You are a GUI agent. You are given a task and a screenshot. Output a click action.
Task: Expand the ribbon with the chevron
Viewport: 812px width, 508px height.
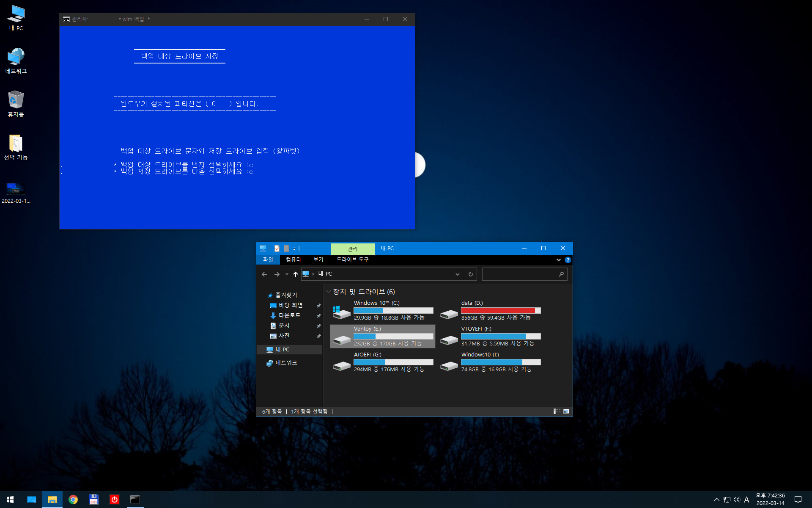(x=559, y=260)
